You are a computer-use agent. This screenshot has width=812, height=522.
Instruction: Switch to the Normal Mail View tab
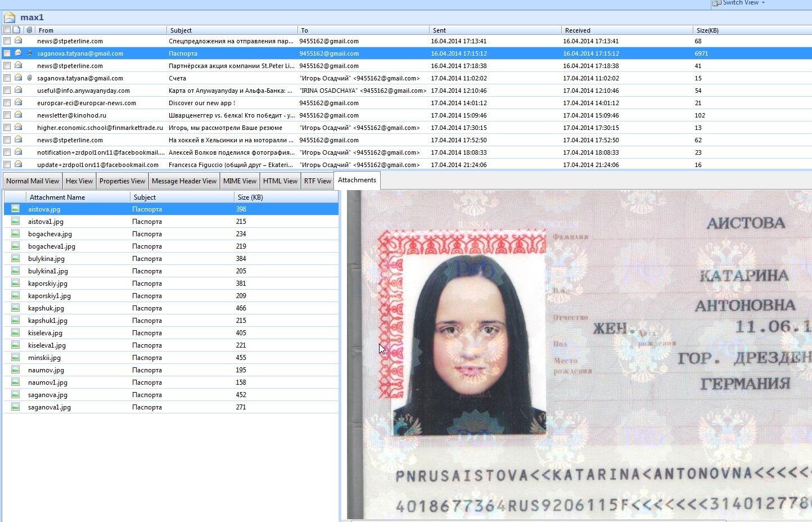coord(33,181)
